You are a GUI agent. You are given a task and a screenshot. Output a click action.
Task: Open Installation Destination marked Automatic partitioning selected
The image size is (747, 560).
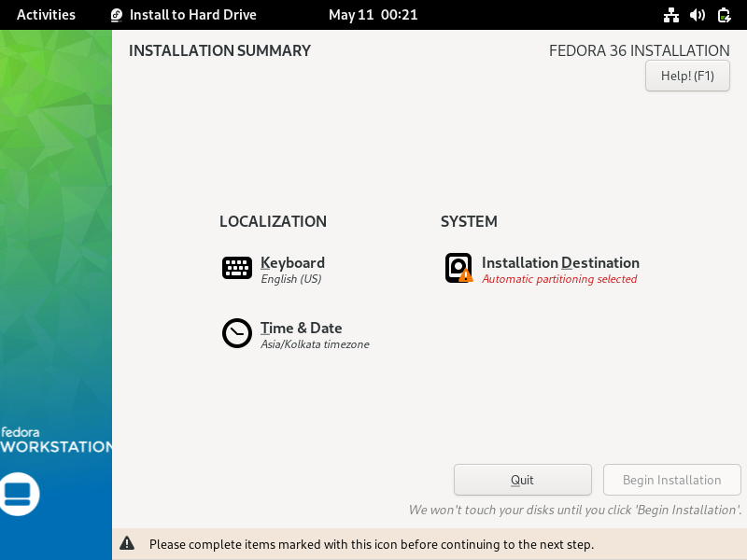coord(560,269)
